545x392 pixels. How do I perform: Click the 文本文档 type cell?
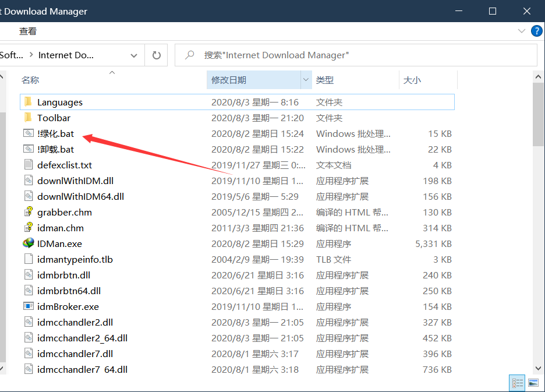click(x=333, y=165)
